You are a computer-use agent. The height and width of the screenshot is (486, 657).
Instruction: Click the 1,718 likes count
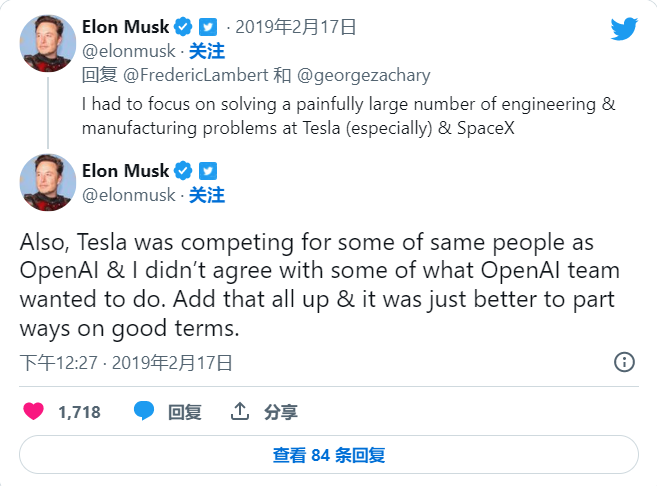(x=79, y=411)
